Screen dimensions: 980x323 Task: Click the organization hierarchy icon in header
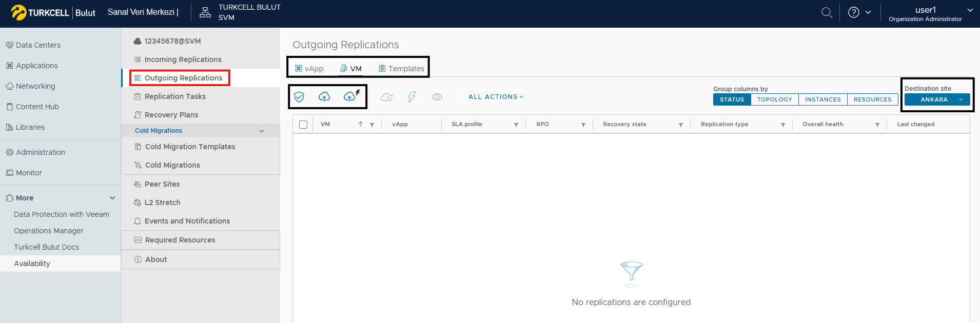(x=205, y=12)
